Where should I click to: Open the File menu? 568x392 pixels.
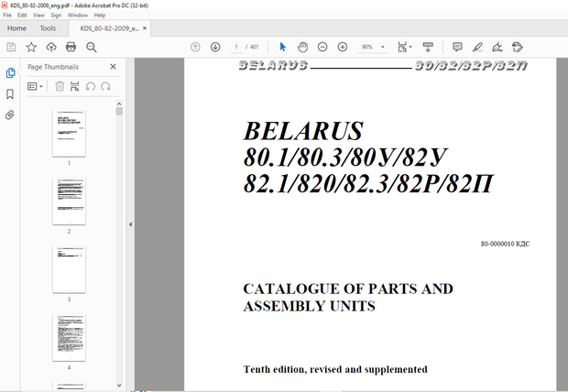click(x=7, y=16)
